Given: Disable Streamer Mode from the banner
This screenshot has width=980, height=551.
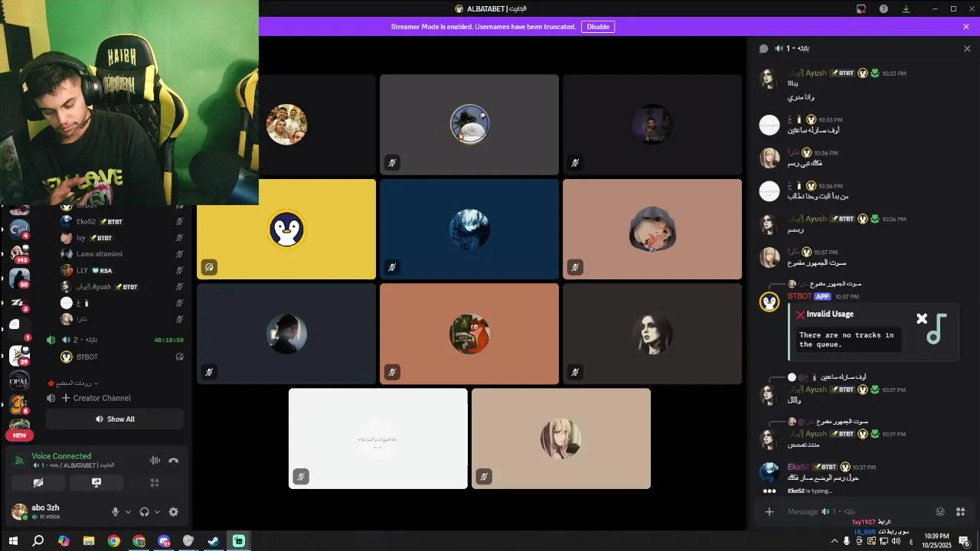Looking at the screenshot, I should point(598,27).
